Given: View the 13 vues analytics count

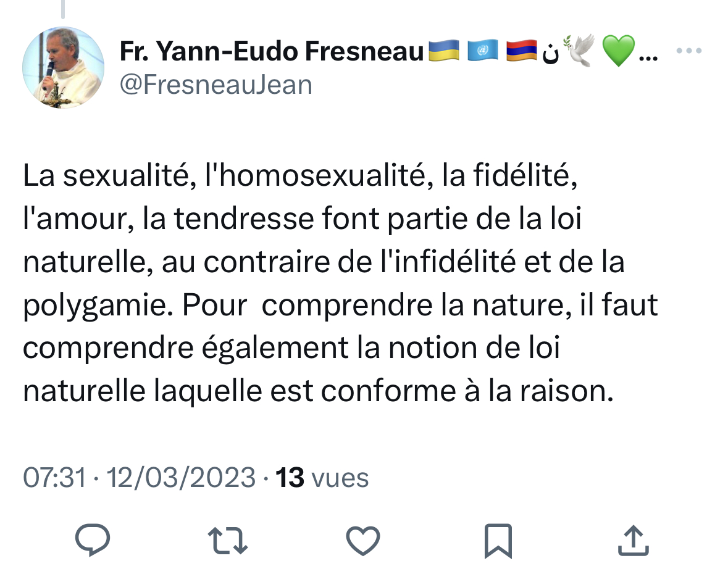Looking at the screenshot, I should click(322, 478).
